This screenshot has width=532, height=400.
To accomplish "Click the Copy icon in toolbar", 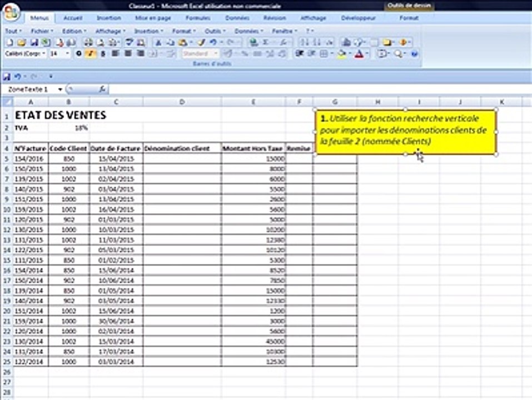I will point(170,42).
